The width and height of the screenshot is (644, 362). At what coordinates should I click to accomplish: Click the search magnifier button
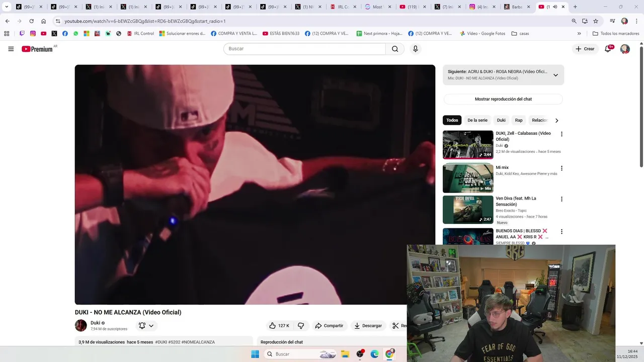395,49
